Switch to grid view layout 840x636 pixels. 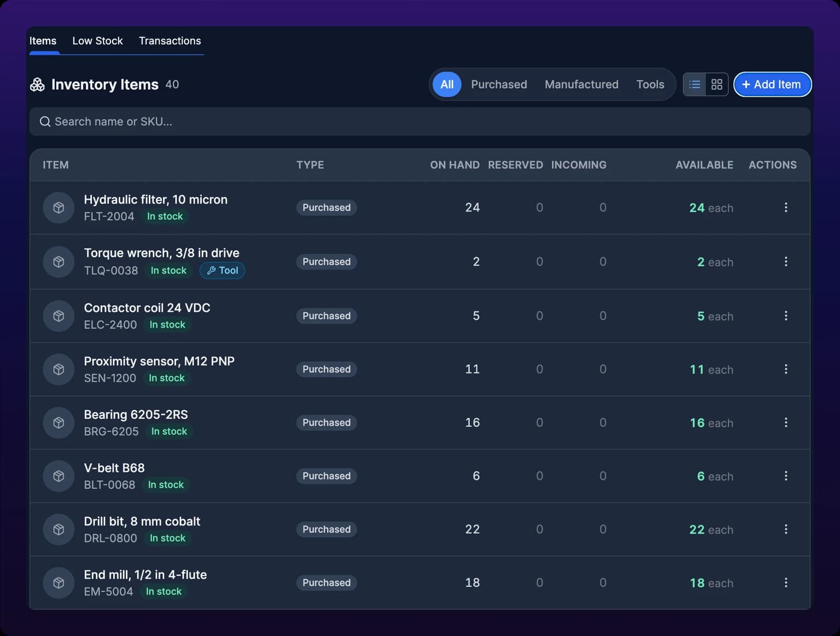click(x=717, y=84)
